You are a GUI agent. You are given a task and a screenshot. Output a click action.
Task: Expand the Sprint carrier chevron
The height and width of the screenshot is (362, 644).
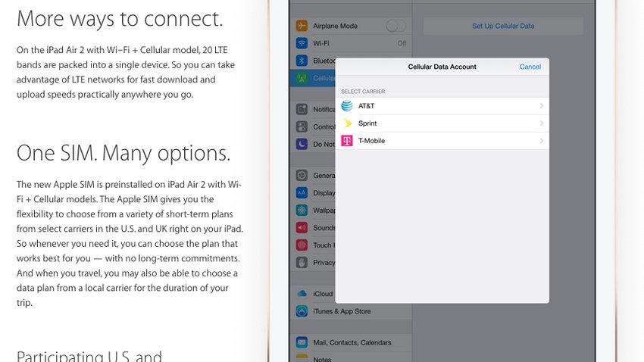(x=541, y=123)
